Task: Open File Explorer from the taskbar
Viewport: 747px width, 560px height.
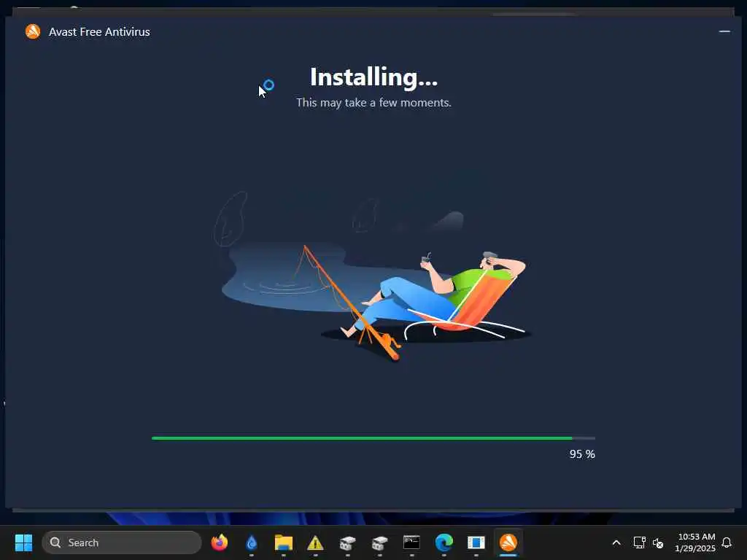Action: click(x=284, y=542)
